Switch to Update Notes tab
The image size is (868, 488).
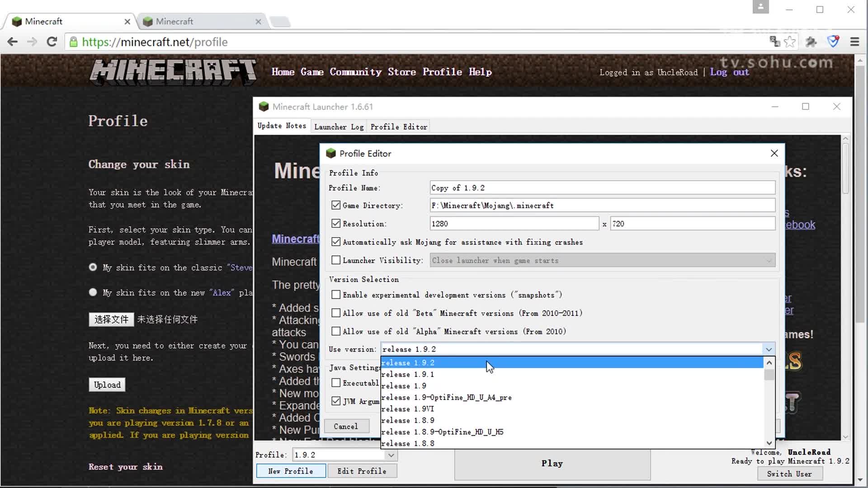coord(282,126)
